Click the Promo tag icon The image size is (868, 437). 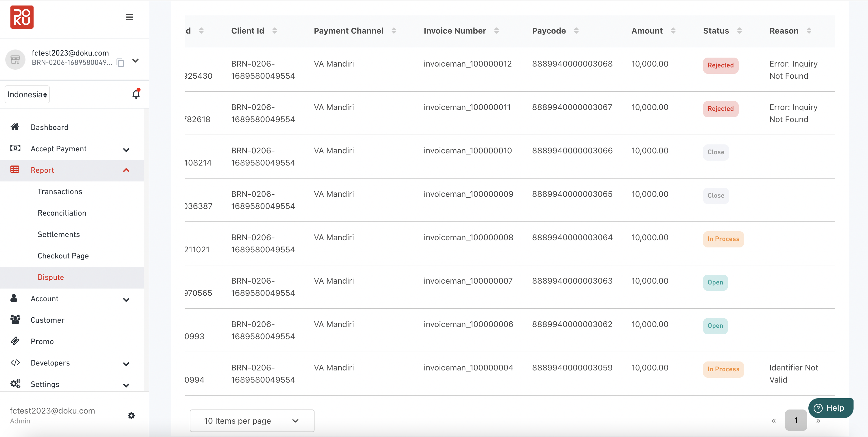pos(15,341)
